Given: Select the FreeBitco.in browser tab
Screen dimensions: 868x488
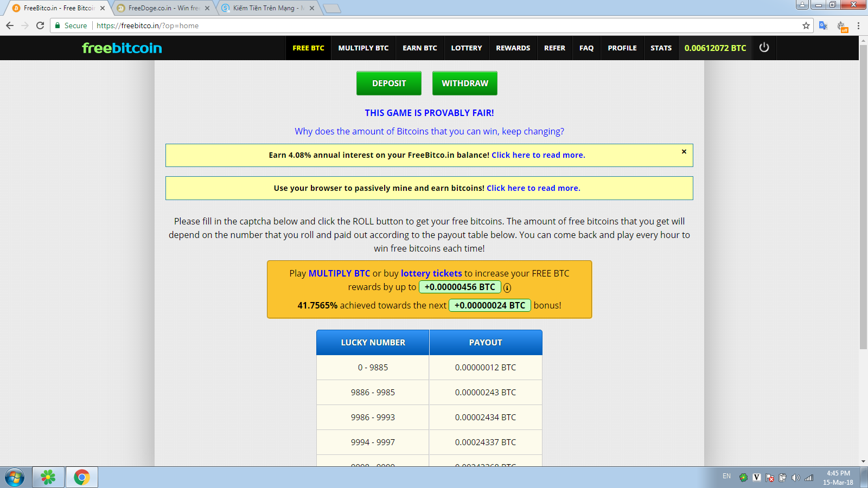Looking at the screenshot, I should coord(58,8).
